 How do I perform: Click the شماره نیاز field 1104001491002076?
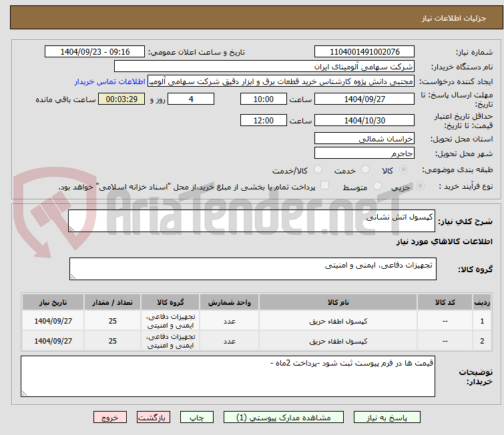coord(364,52)
